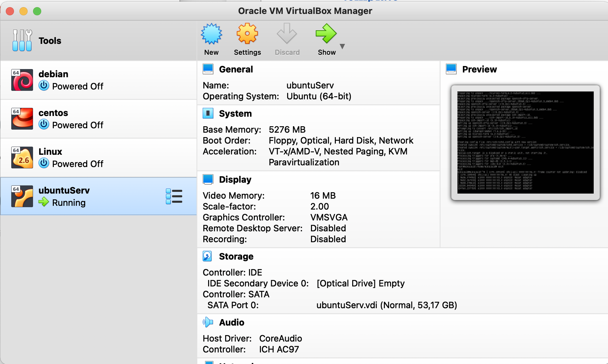Screen dimensions: 608x364
Task: Click the green zoom window button
Action: [x=37, y=11]
